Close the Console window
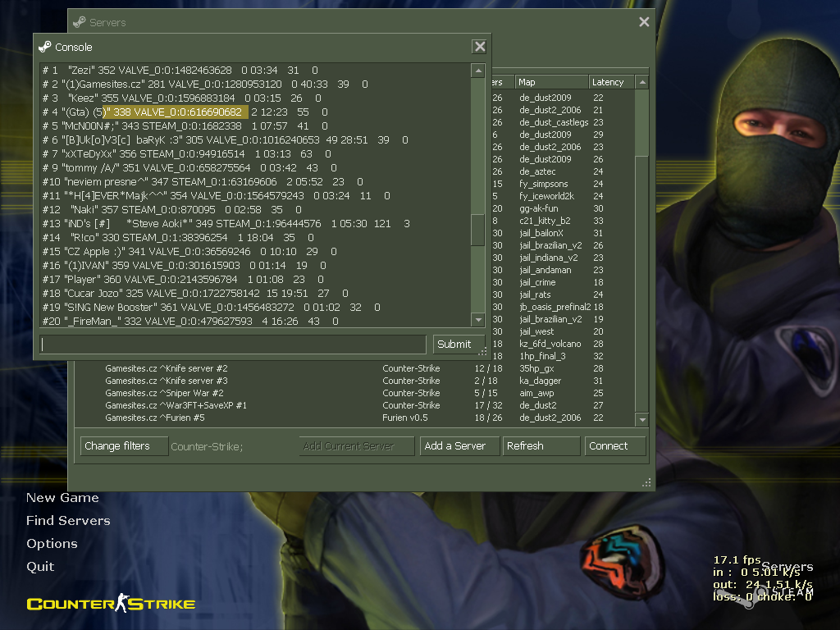This screenshot has width=840, height=630. [x=479, y=47]
